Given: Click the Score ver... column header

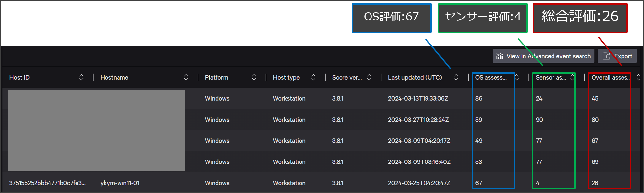Looking at the screenshot, I should (x=347, y=77).
